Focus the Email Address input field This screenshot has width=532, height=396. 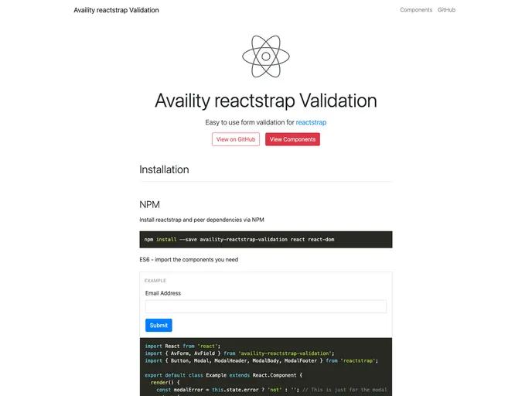coord(266,306)
